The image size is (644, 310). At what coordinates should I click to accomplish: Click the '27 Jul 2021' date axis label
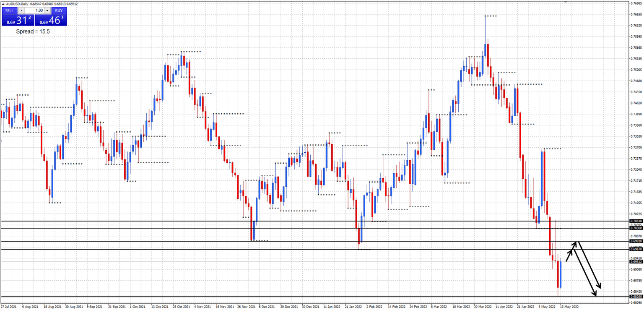tap(9, 307)
